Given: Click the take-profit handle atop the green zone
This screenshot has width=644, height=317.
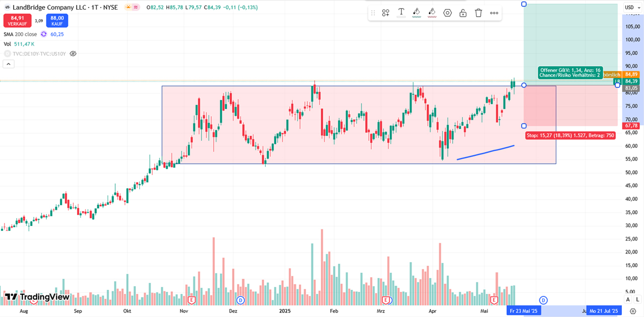Looking at the screenshot, I should point(524,4).
